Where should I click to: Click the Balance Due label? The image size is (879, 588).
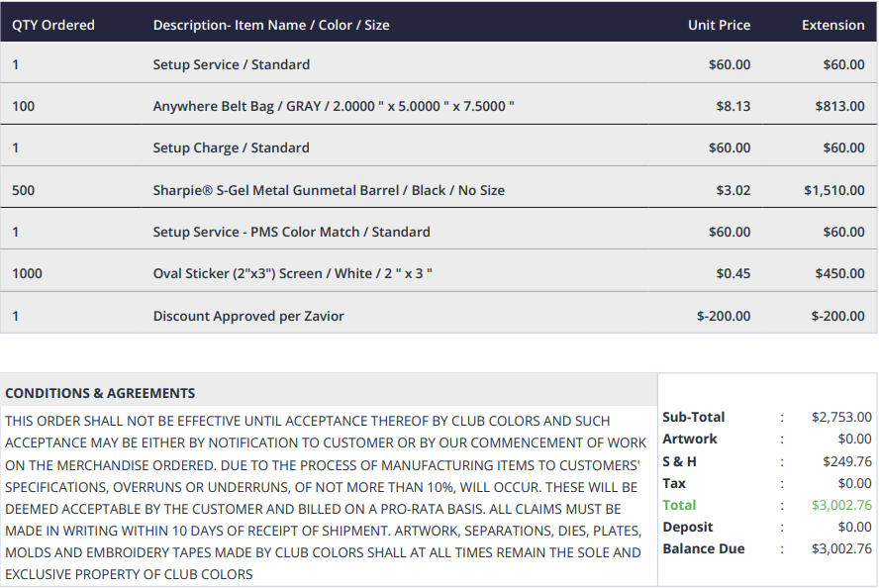[x=704, y=548]
